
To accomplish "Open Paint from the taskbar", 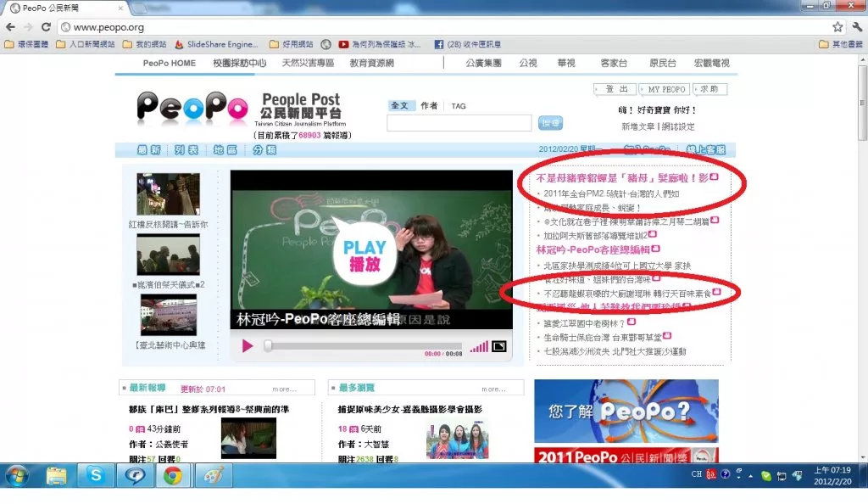I will 213,475.
